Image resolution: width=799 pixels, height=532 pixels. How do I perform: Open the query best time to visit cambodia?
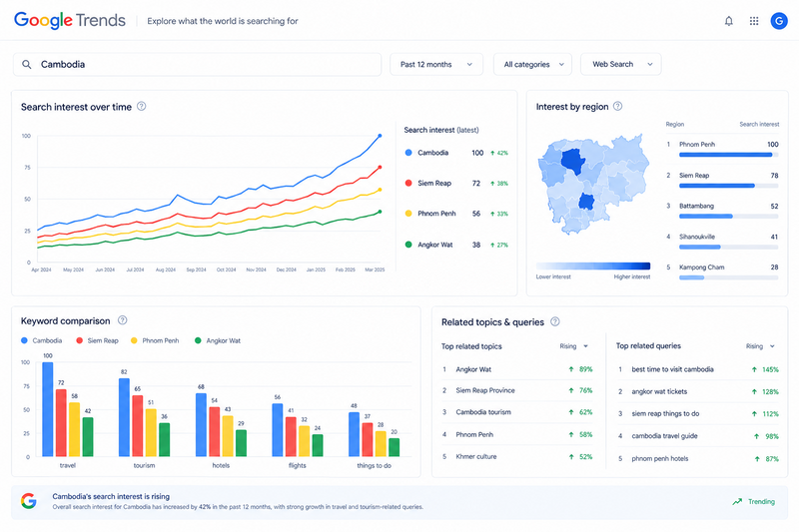pyautogui.click(x=672, y=369)
